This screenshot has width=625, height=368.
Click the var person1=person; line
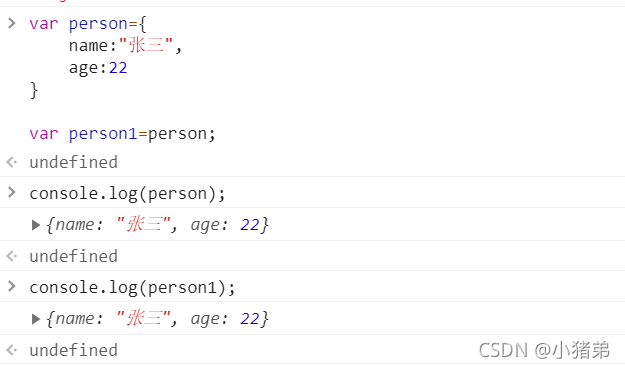pyautogui.click(x=122, y=134)
